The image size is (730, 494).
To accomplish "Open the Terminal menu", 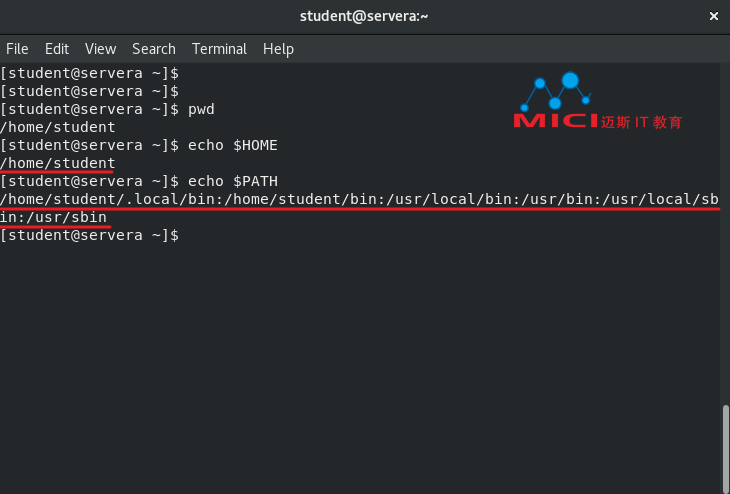I will click(219, 49).
